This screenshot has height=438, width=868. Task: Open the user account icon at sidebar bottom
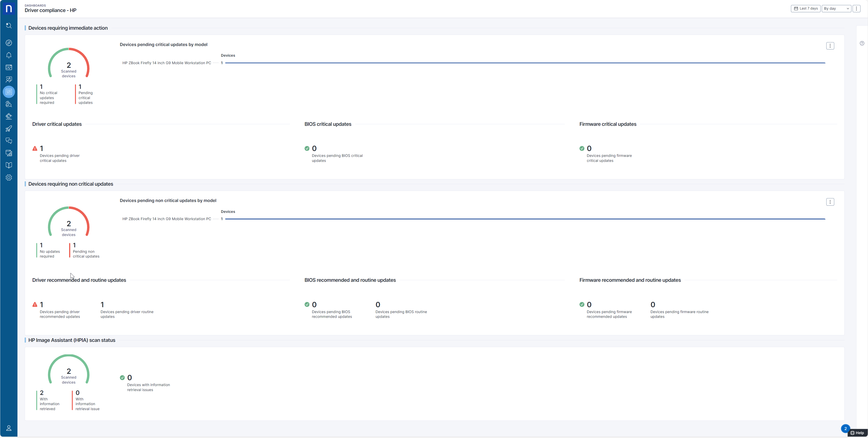coord(9,428)
